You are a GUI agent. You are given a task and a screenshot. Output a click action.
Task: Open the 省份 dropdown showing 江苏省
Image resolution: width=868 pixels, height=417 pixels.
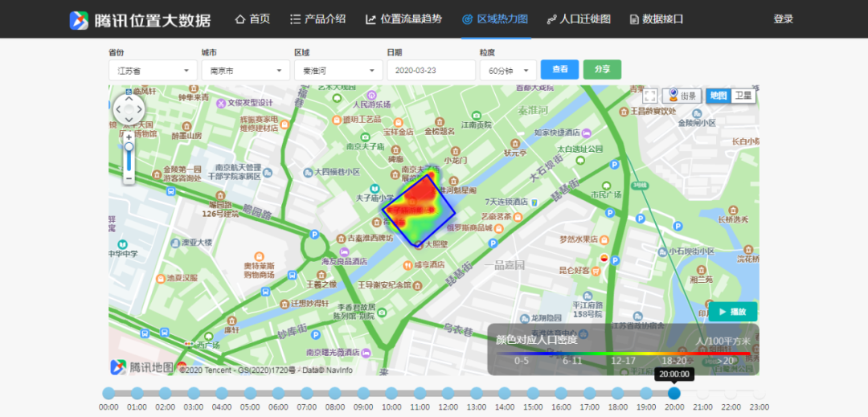coord(153,70)
